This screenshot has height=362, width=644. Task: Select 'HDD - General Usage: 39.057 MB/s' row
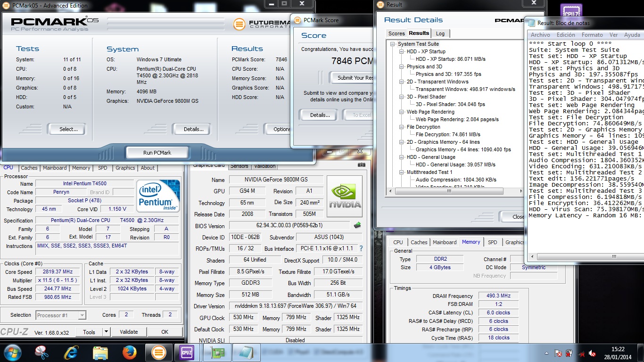(455, 165)
